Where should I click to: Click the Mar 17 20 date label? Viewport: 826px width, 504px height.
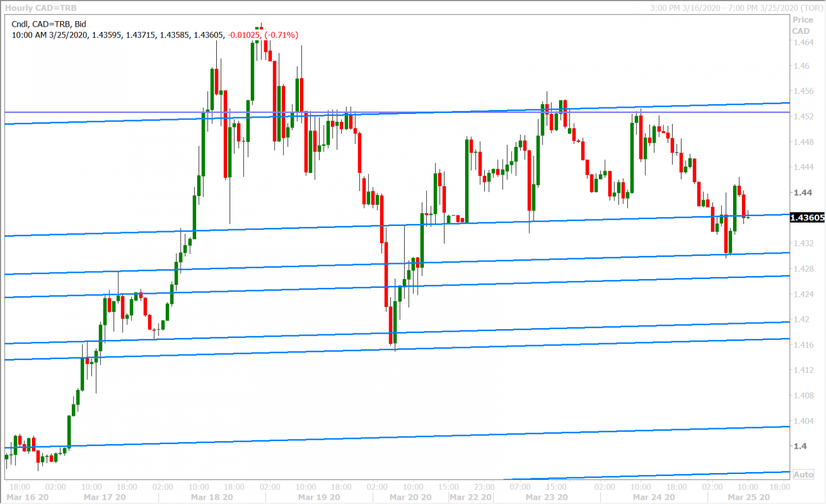[x=104, y=497]
